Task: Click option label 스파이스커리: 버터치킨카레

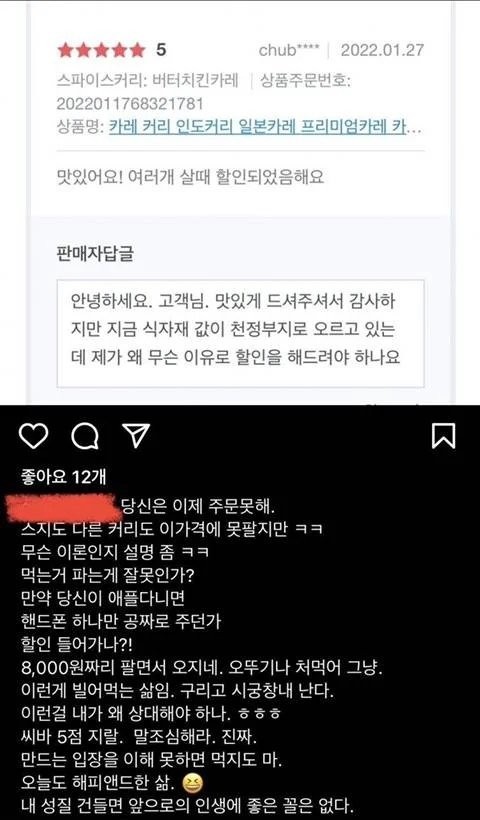Action: click(x=147, y=81)
